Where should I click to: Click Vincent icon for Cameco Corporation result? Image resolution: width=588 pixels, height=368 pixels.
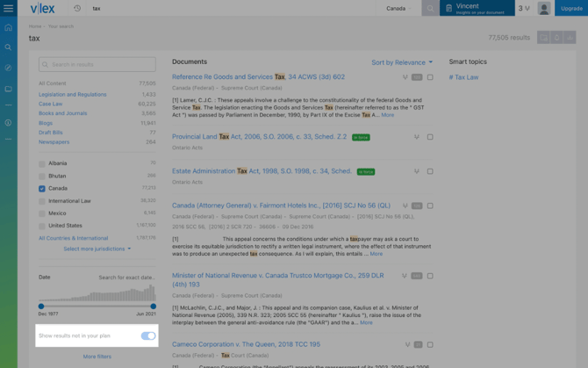(x=407, y=344)
